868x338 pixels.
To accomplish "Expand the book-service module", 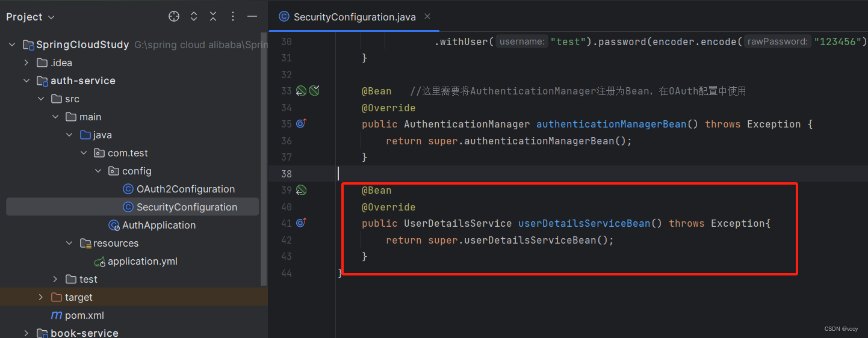I will click(26, 333).
